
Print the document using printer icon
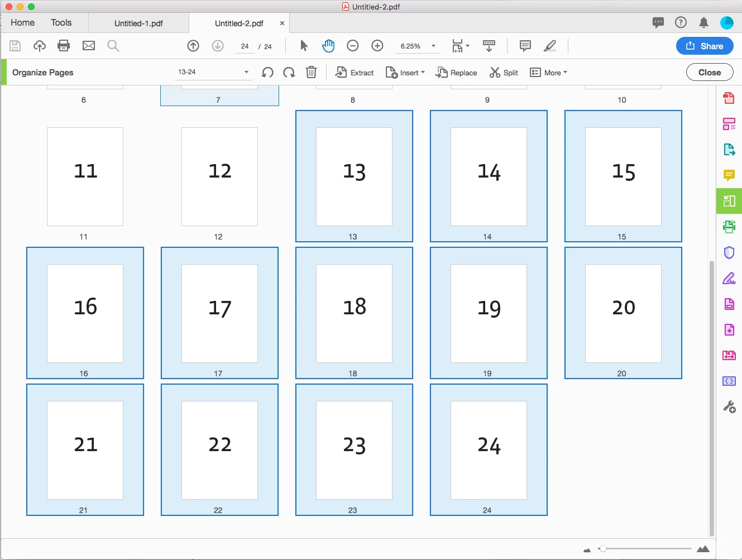(x=64, y=46)
